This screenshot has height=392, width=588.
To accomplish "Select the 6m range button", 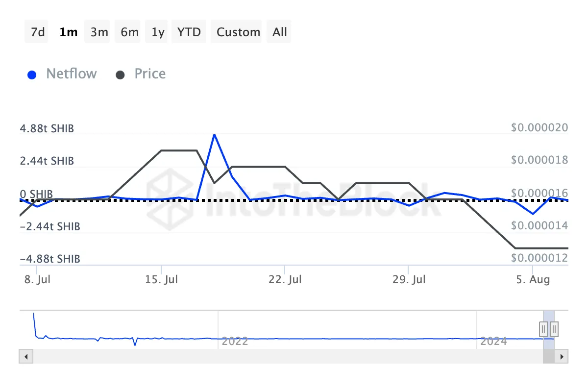I will tap(129, 32).
